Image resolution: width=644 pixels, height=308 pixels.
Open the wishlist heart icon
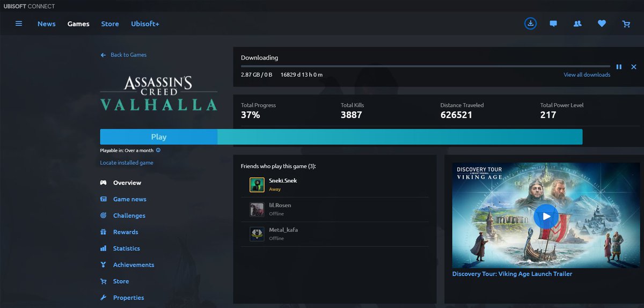(602, 24)
